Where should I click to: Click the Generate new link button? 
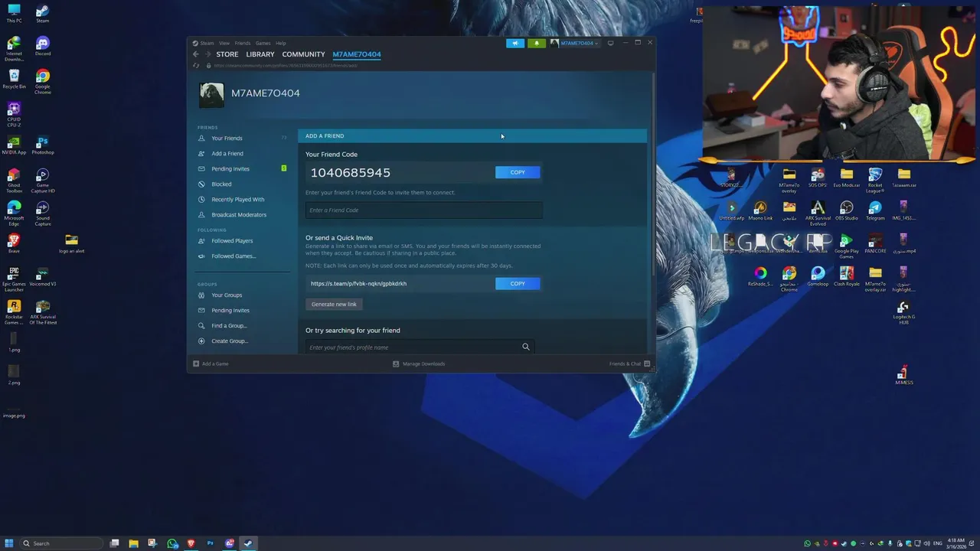point(334,304)
